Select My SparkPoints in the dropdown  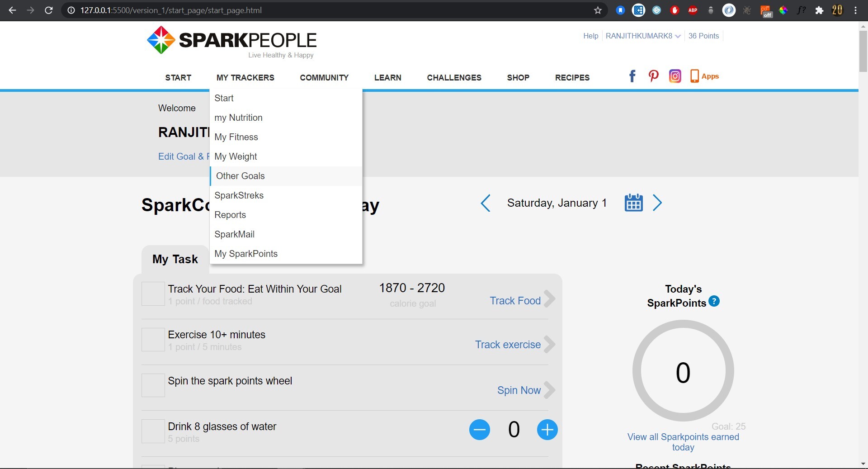[x=286, y=254]
